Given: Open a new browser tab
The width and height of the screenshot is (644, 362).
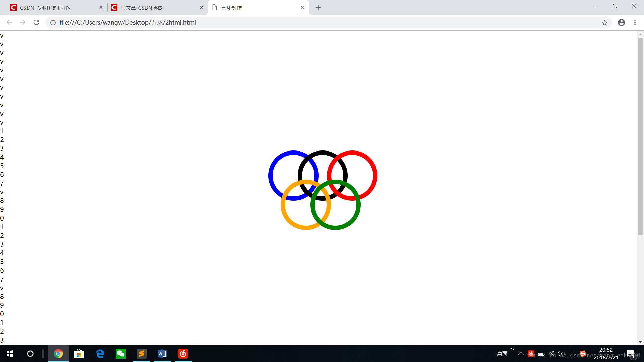Looking at the screenshot, I should click(318, 7).
